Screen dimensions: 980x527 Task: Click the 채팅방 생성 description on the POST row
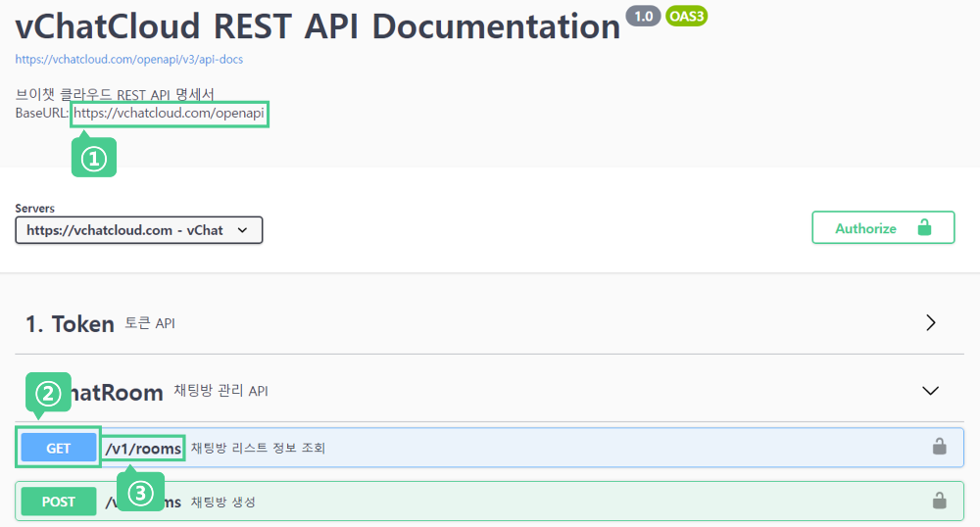point(223,503)
